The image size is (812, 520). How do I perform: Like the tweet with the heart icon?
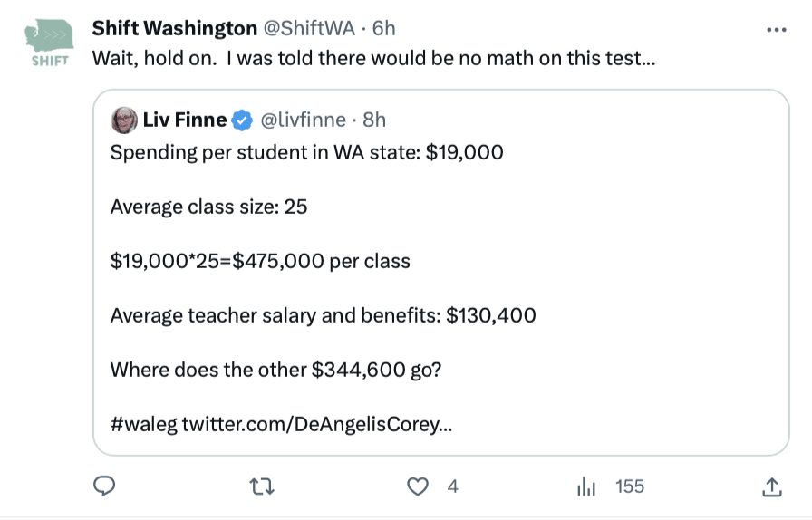coord(417,487)
